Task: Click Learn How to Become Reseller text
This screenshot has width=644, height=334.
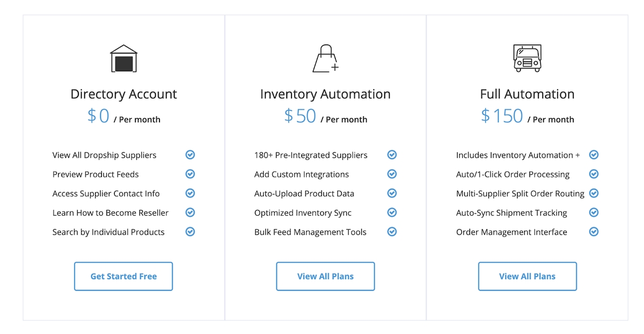Action: [111, 213]
